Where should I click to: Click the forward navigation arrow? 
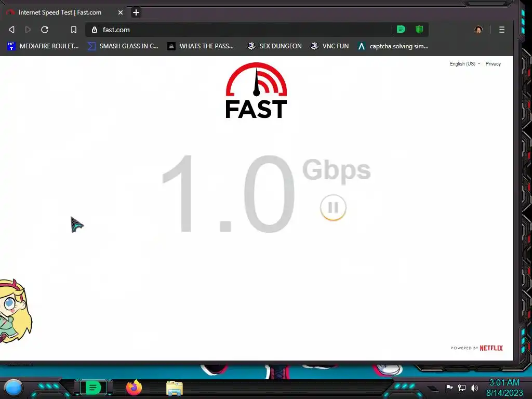tap(28, 30)
